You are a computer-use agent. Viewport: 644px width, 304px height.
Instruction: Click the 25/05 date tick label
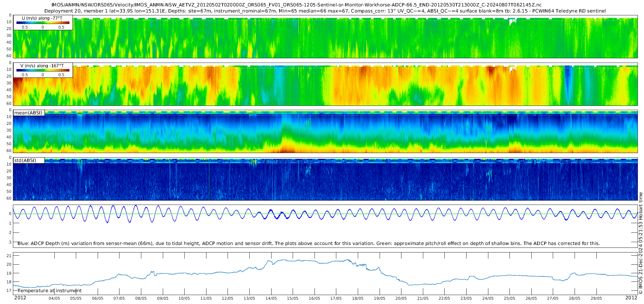509,298
